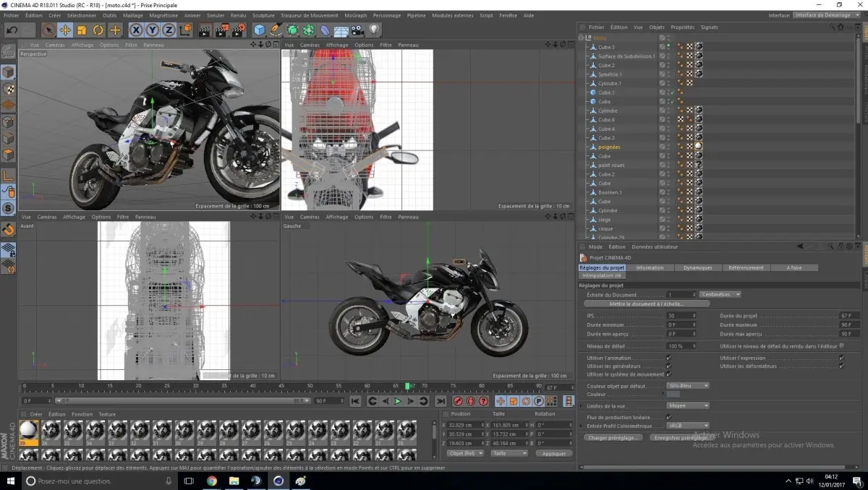Add a light bulb object
This screenshot has width=868, height=490.
[x=374, y=30]
